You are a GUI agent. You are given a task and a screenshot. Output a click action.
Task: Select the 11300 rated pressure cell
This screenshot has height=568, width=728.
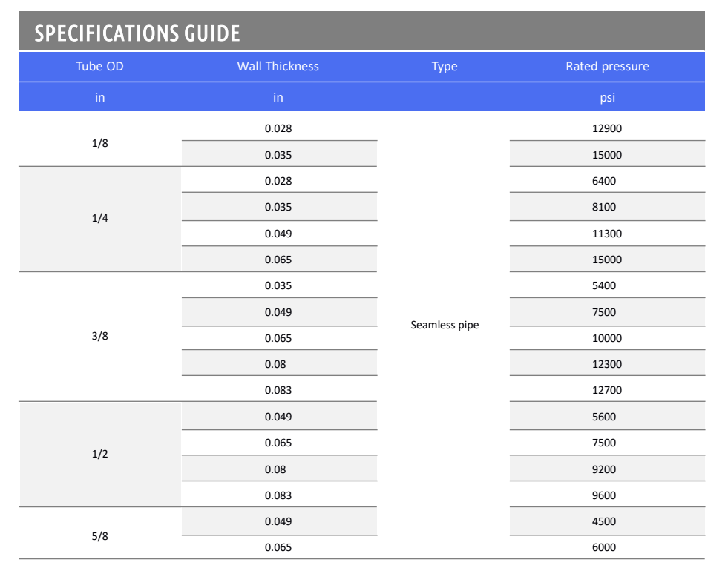point(607,234)
